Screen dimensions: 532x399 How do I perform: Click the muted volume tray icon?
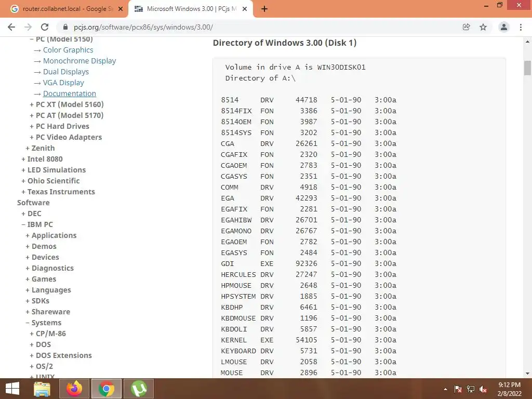pyautogui.click(x=483, y=389)
